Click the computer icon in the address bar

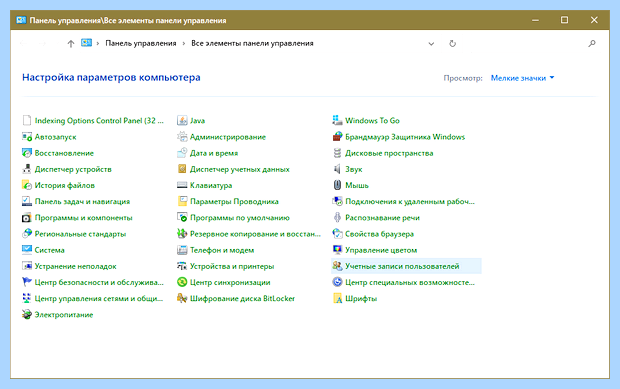tap(86, 43)
